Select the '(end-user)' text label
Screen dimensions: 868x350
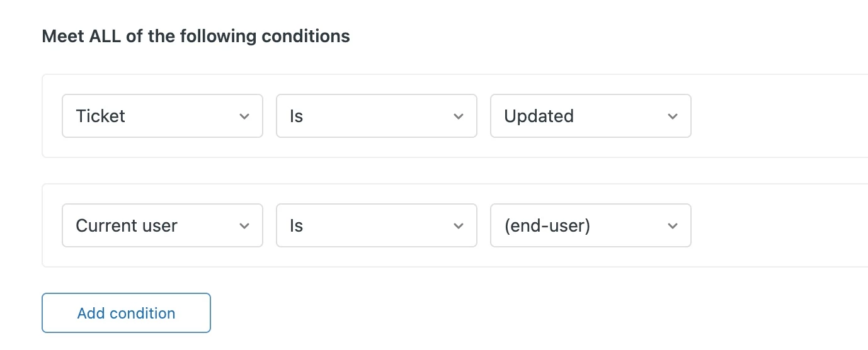(x=547, y=225)
